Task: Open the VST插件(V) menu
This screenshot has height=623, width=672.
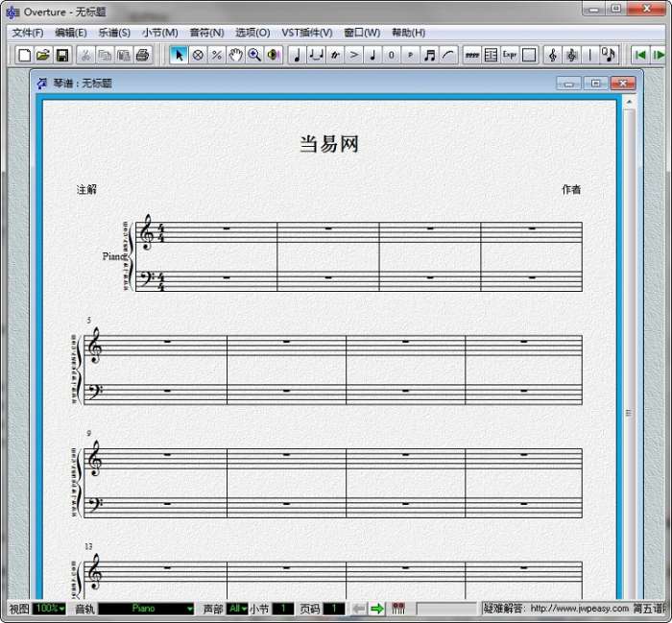Action: (307, 33)
